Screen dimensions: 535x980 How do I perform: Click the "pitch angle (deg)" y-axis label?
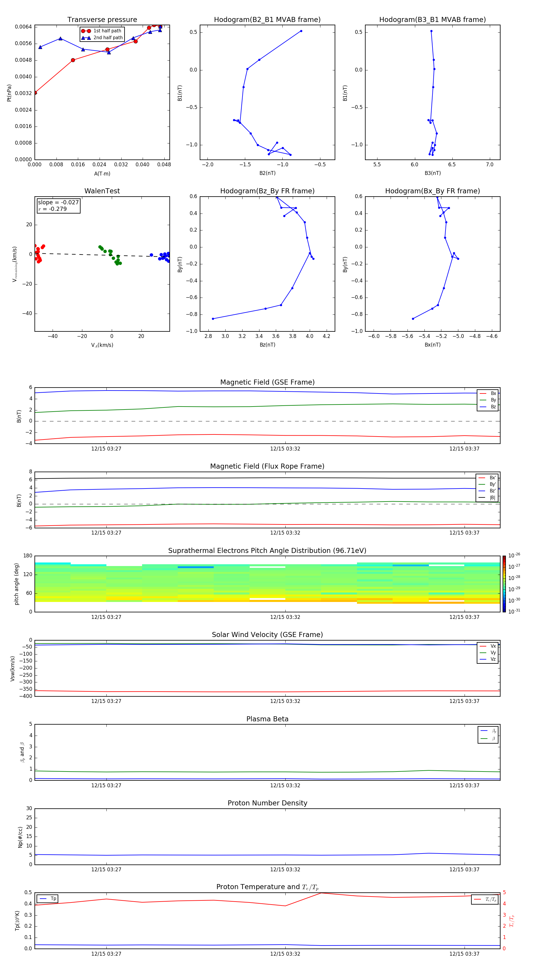point(16,584)
